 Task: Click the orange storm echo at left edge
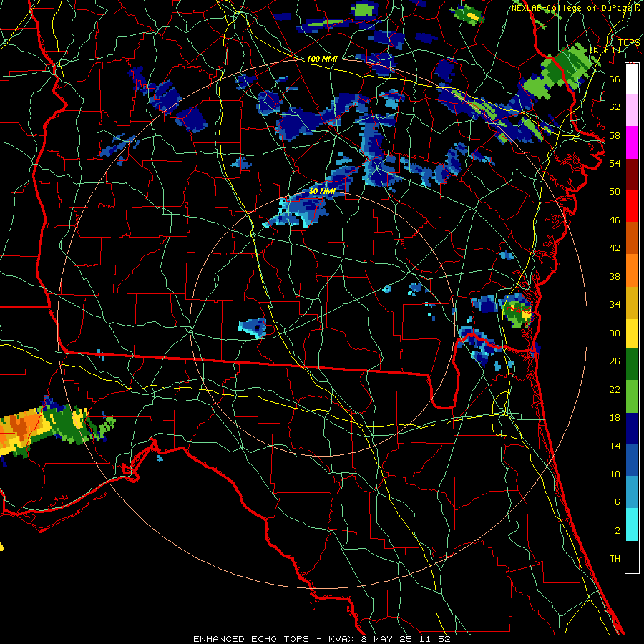tap(19, 427)
